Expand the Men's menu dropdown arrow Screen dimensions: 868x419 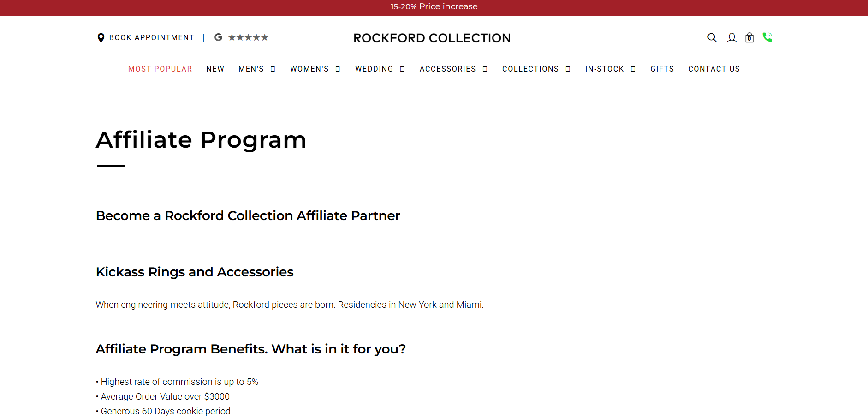[273, 69]
